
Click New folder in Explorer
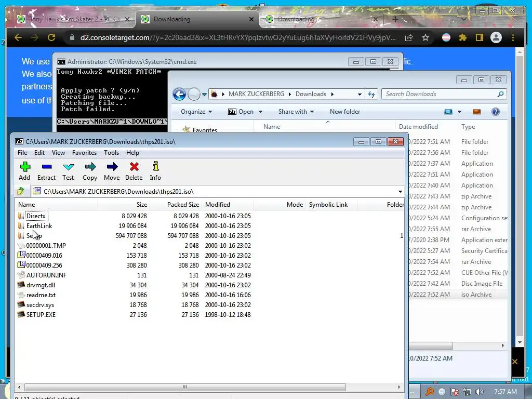(345, 112)
